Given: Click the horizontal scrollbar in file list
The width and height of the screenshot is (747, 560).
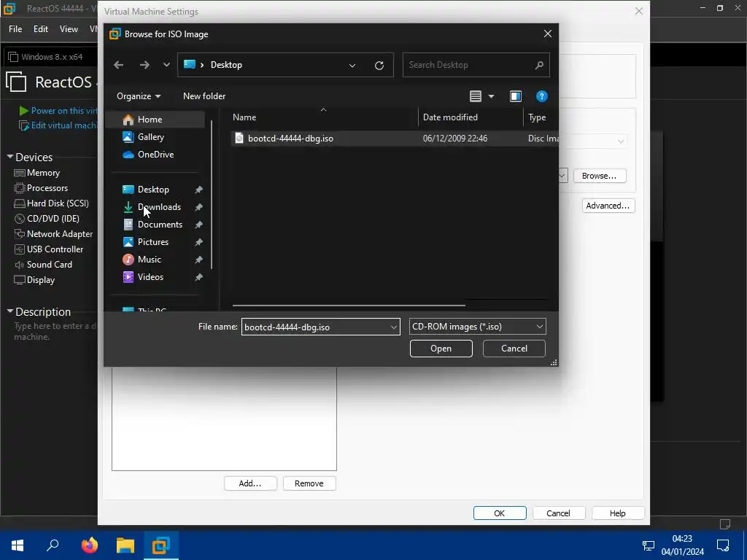Looking at the screenshot, I should [349, 306].
